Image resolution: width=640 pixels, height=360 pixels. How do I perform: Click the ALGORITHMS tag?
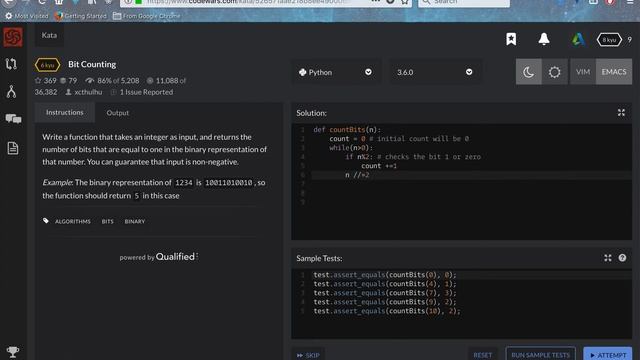[x=73, y=221]
